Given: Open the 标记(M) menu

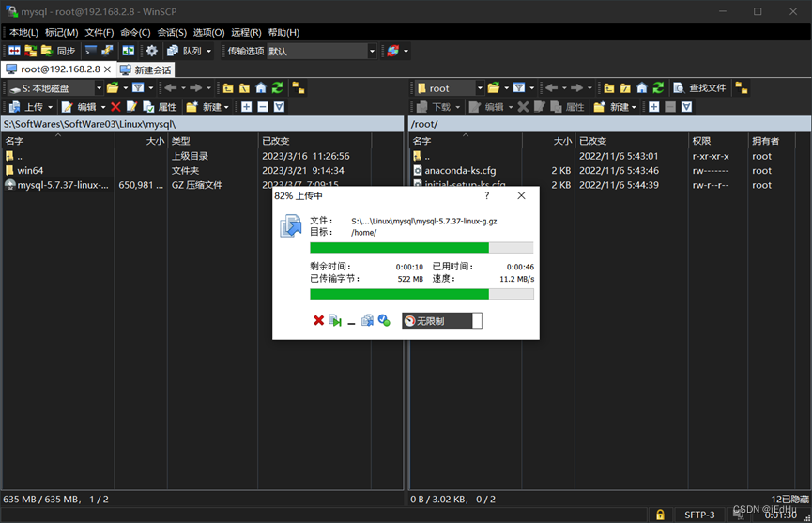Looking at the screenshot, I should [x=62, y=33].
